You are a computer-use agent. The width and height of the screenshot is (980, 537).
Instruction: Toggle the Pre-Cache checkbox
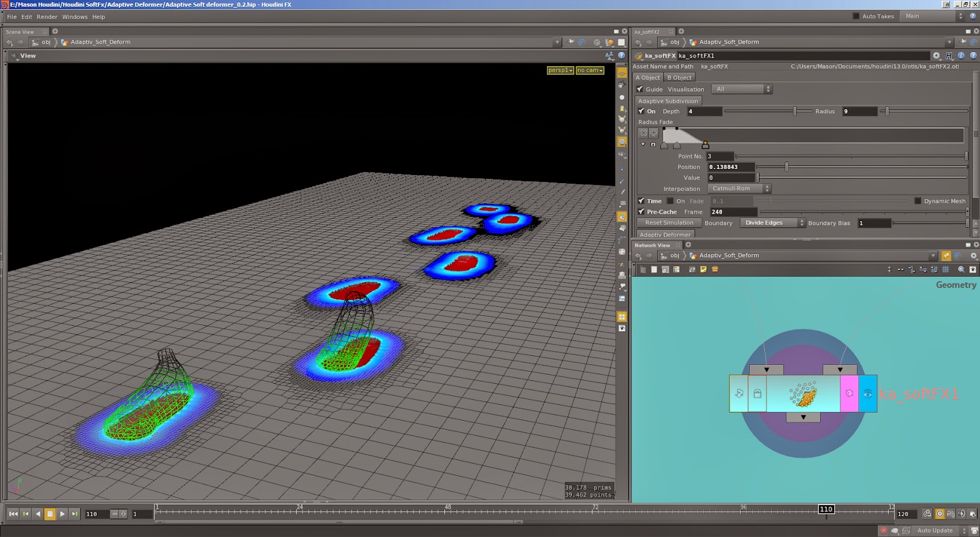pyautogui.click(x=641, y=212)
